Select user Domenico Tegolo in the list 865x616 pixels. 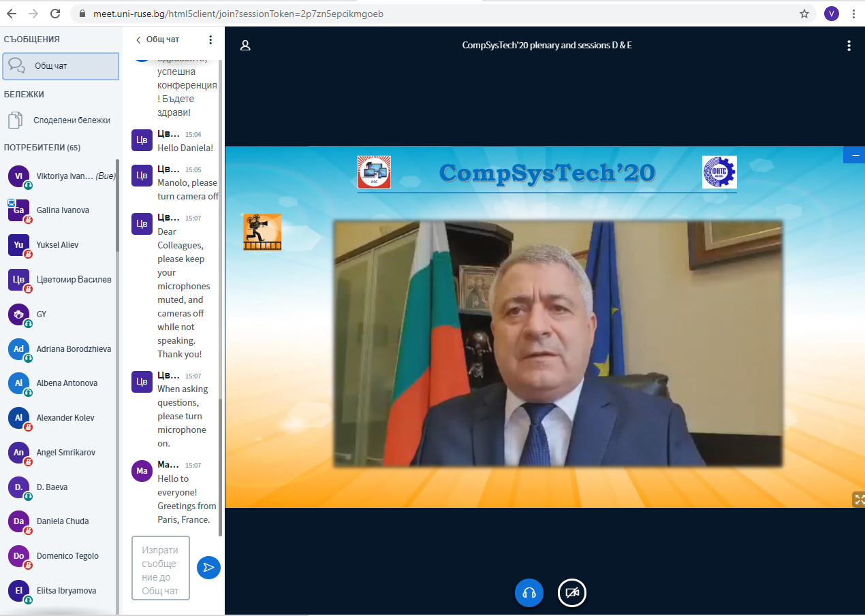tap(67, 556)
